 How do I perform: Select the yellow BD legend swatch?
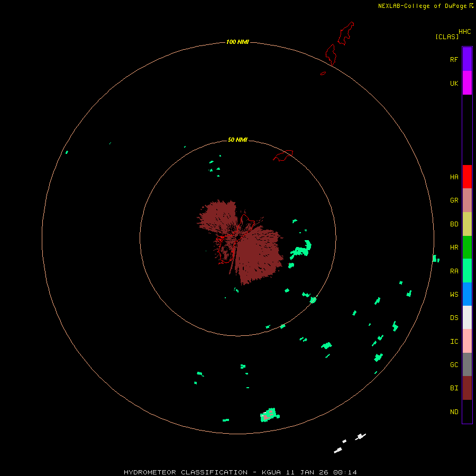(467, 224)
